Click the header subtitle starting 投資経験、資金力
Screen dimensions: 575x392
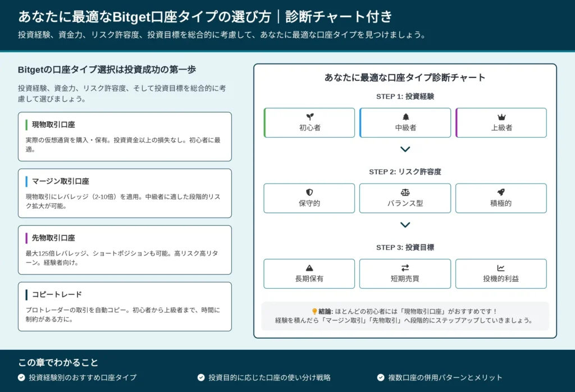coord(222,35)
